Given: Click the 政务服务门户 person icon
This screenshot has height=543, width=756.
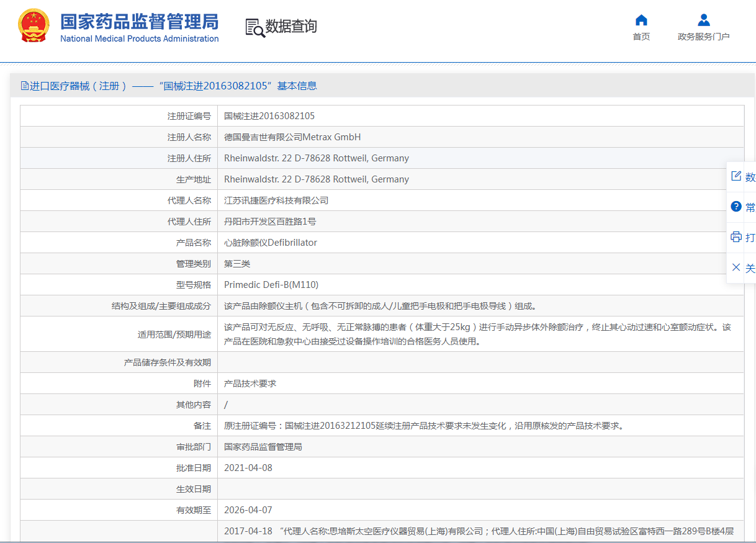Looking at the screenshot, I should coord(703,20).
